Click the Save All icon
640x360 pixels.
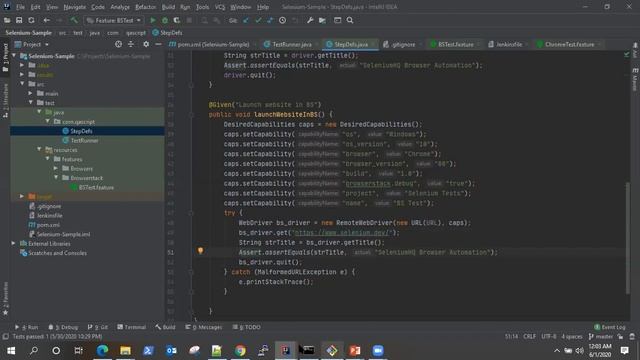[19, 20]
